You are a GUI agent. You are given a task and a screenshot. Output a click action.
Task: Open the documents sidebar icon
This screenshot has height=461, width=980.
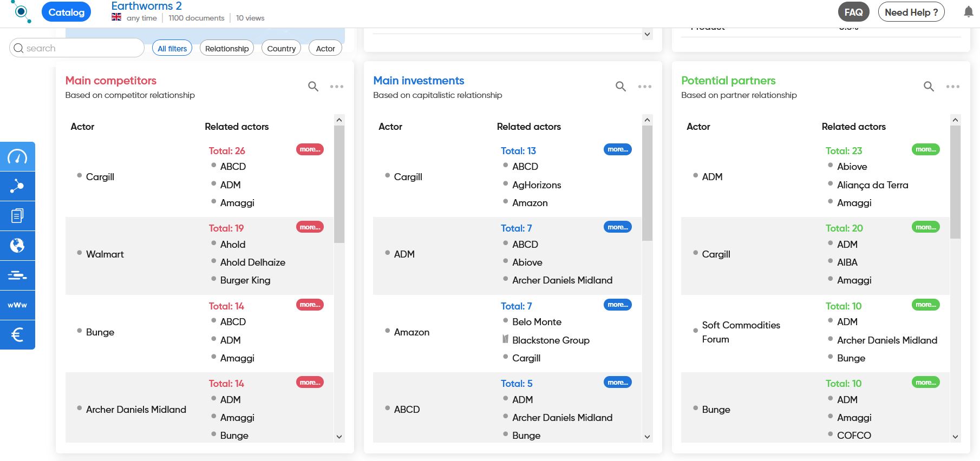pos(17,216)
